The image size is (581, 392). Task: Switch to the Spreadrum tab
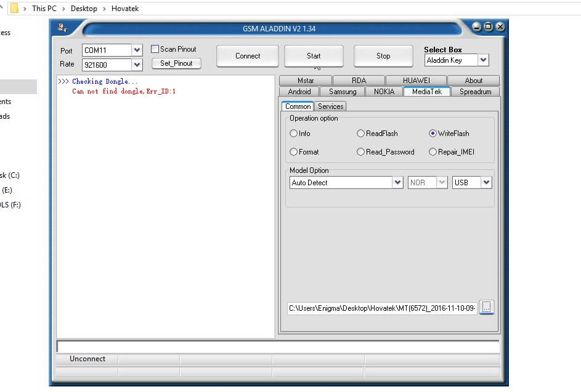tap(475, 92)
